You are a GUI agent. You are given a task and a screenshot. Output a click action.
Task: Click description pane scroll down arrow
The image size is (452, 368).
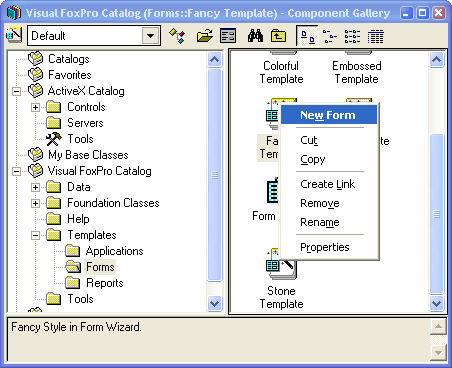point(438,352)
